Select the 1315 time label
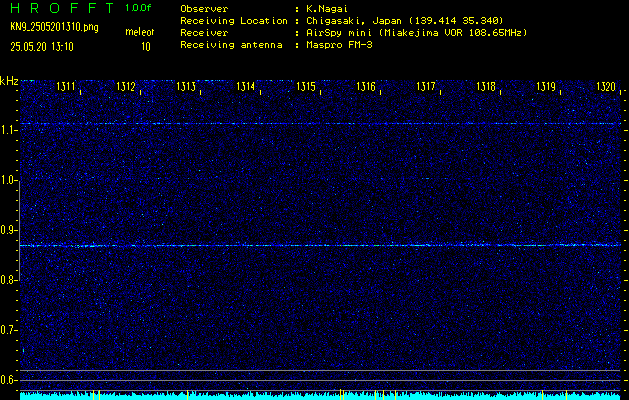The image size is (629, 400). click(306, 86)
